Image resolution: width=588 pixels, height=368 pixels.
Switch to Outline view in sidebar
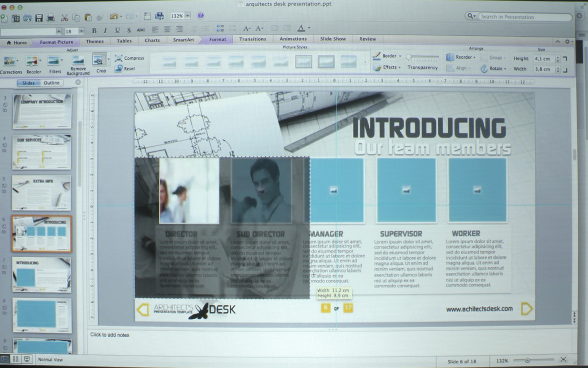(x=51, y=83)
